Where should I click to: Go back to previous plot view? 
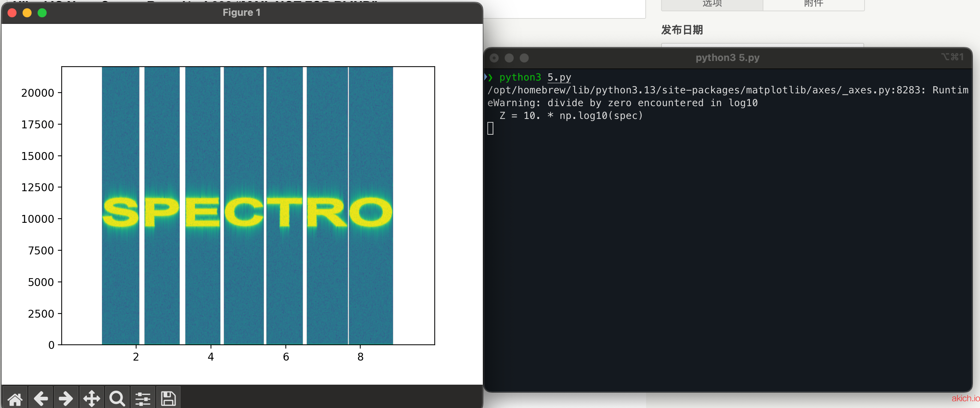[41, 399]
